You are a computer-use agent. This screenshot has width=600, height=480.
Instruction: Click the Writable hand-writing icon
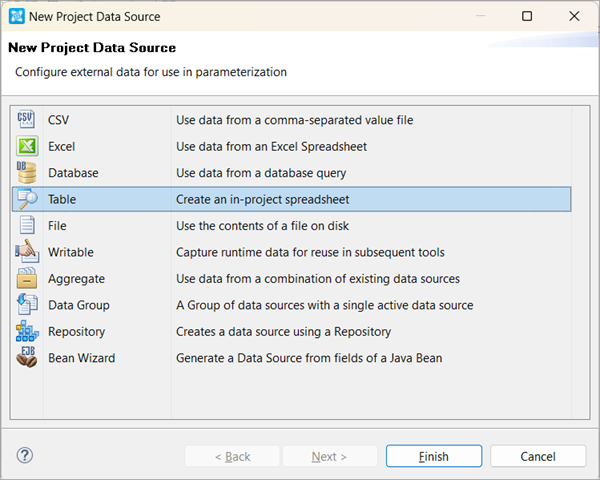(27, 251)
